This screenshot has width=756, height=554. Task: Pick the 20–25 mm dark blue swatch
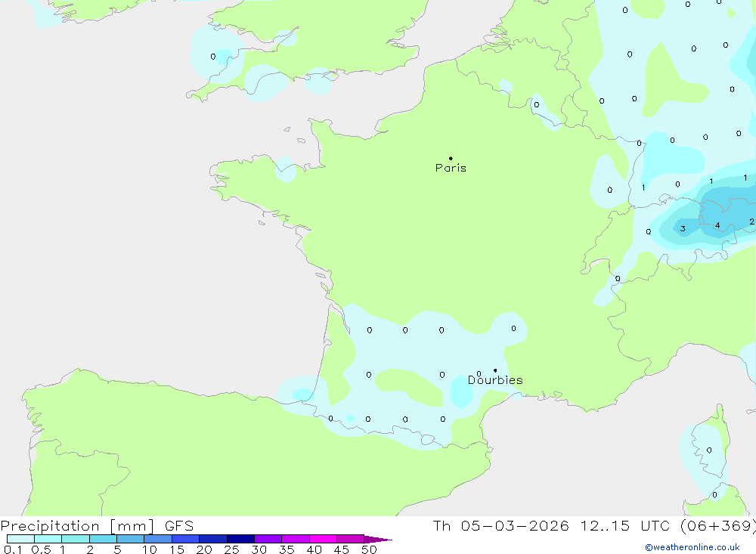[x=213, y=539]
